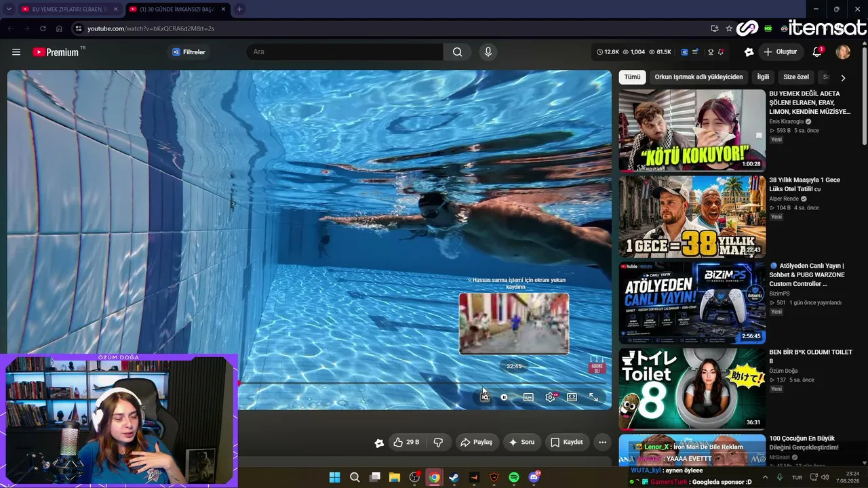This screenshot has height=488, width=868.
Task: Open Task View on the taskbar
Action: coord(375,477)
